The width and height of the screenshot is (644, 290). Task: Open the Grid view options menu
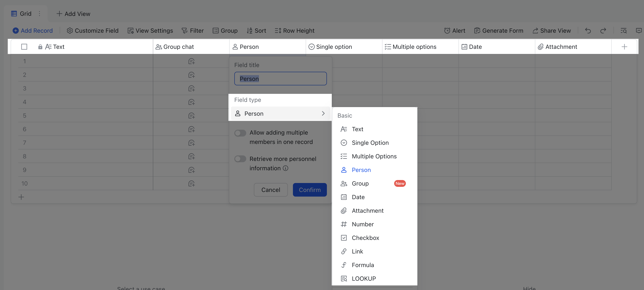39,14
